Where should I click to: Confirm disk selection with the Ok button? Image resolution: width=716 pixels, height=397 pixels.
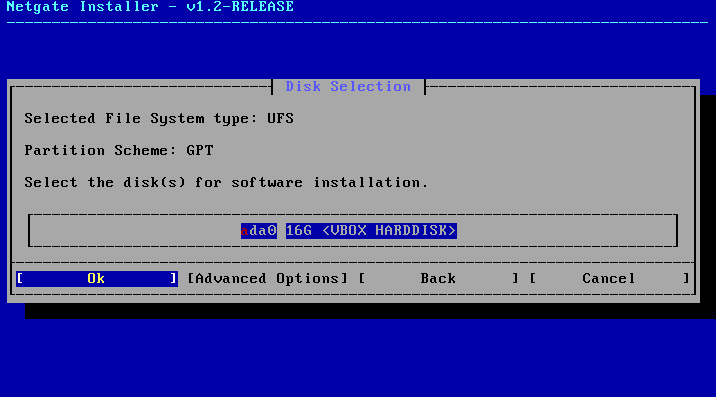click(x=97, y=279)
